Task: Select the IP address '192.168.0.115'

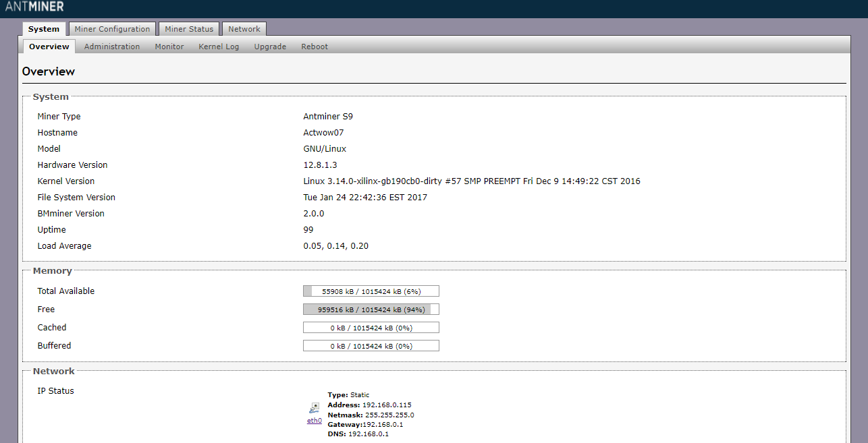Action: 387,405
